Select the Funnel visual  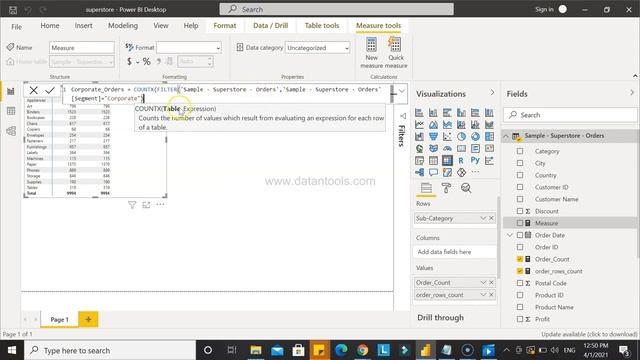[433, 136]
